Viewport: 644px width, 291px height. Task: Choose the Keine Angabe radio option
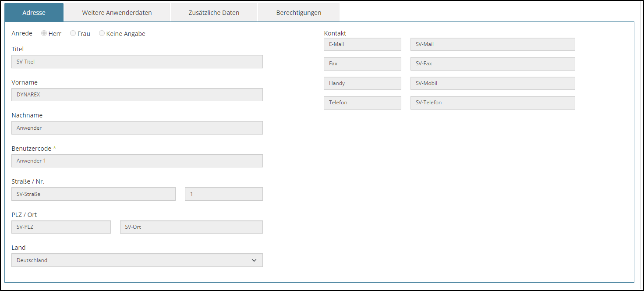pos(102,33)
